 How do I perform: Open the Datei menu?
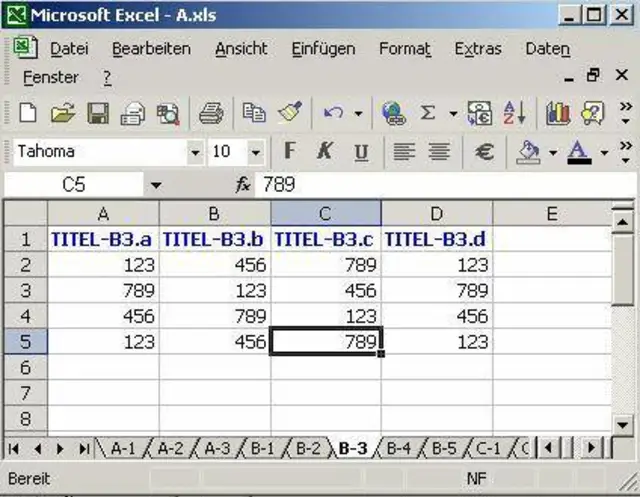[69, 49]
